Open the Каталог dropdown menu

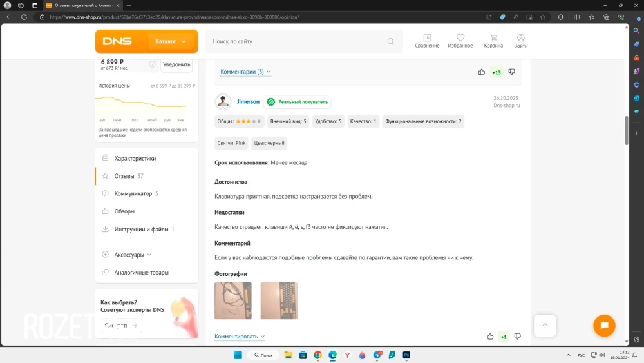pyautogui.click(x=170, y=41)
